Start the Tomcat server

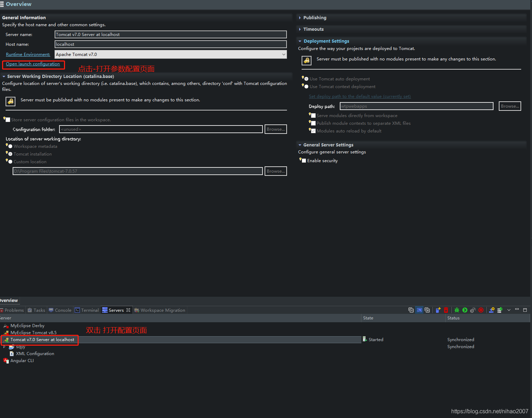click(465, 310)
